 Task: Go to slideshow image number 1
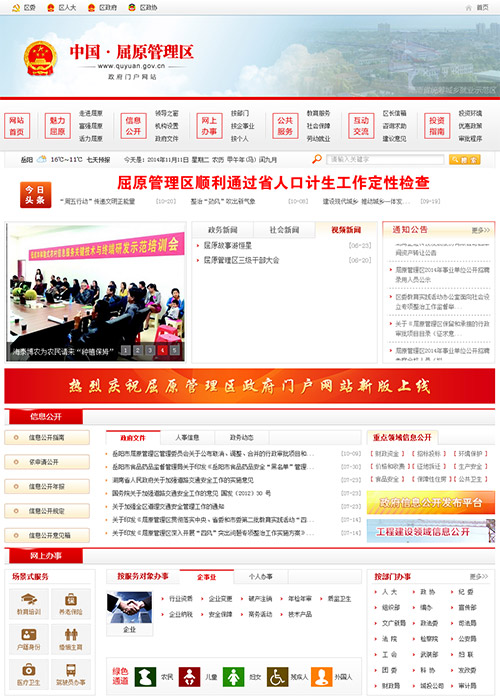[x=126, y=350]
